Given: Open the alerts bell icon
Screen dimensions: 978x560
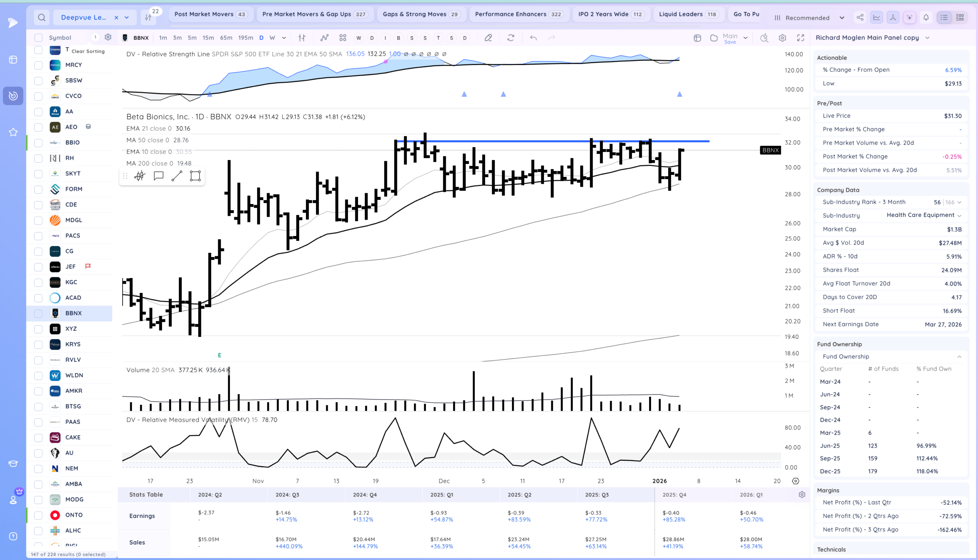Looking at the screenshot, I should (926, 17).
